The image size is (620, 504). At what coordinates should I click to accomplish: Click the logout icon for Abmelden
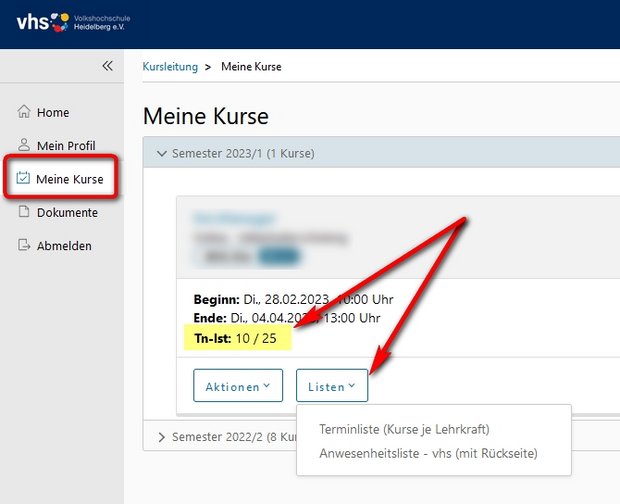tap(24, 245)
